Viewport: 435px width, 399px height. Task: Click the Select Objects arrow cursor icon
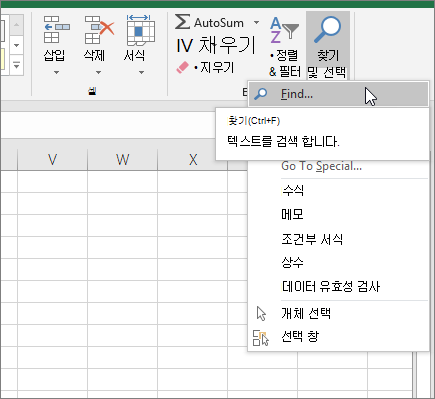pyautogui.click(x=261, y=314)
